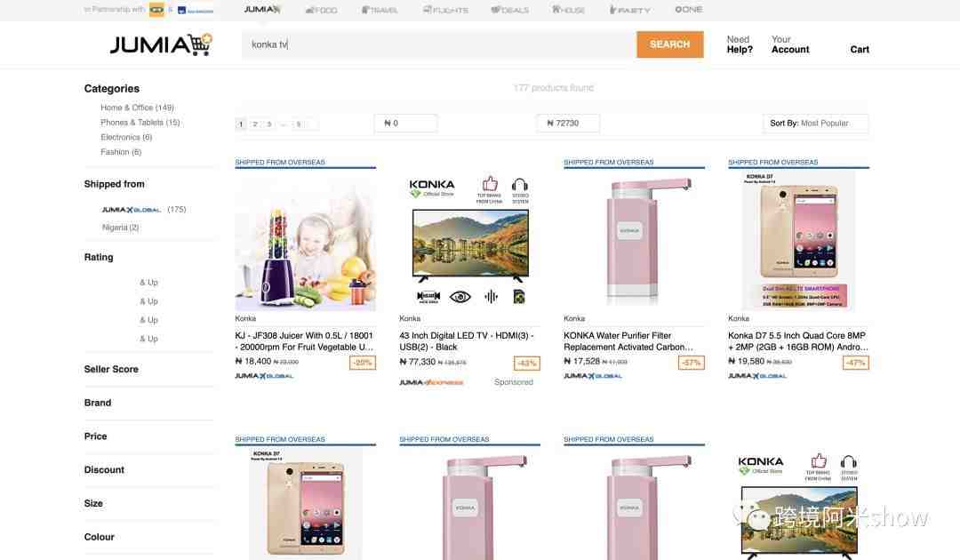The height and width of the screenshot is (560, 960).
Task: Open the juicer product image with blender and child
Action: coord(306,241)
